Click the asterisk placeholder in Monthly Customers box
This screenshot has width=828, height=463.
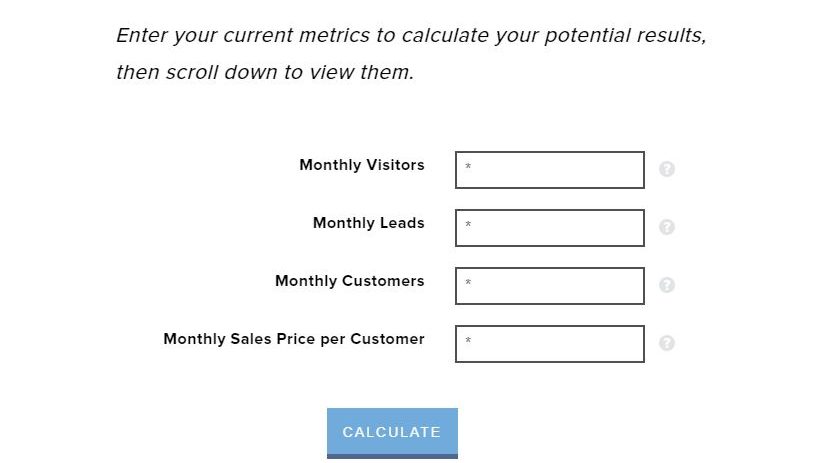click(x=468, y=282)
